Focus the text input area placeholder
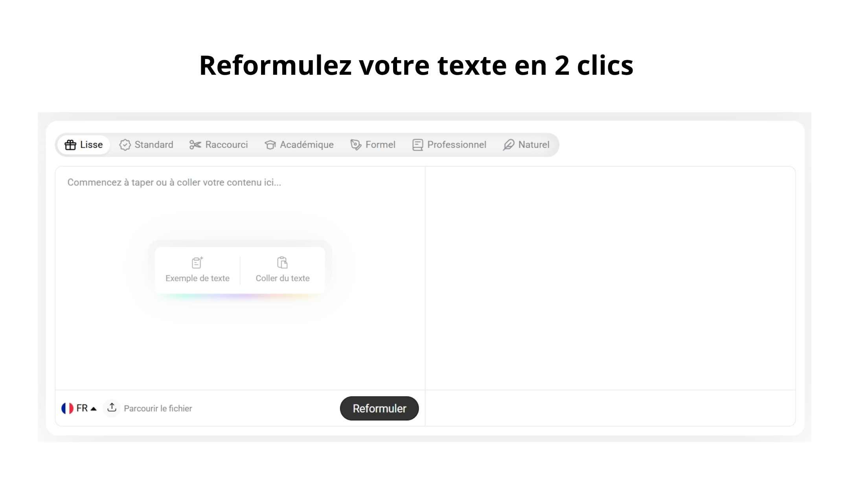The width and height of the screenshot is (868, 491). 174,183
